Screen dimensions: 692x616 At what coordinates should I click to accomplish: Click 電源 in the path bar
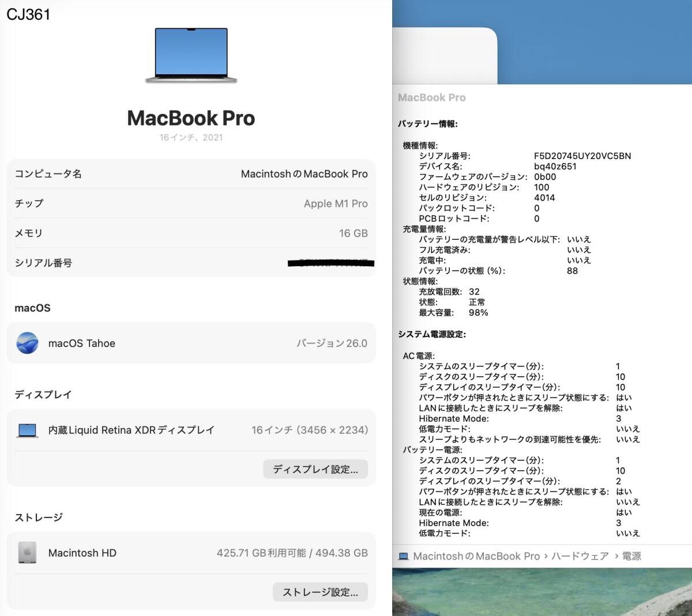[631, 557]
